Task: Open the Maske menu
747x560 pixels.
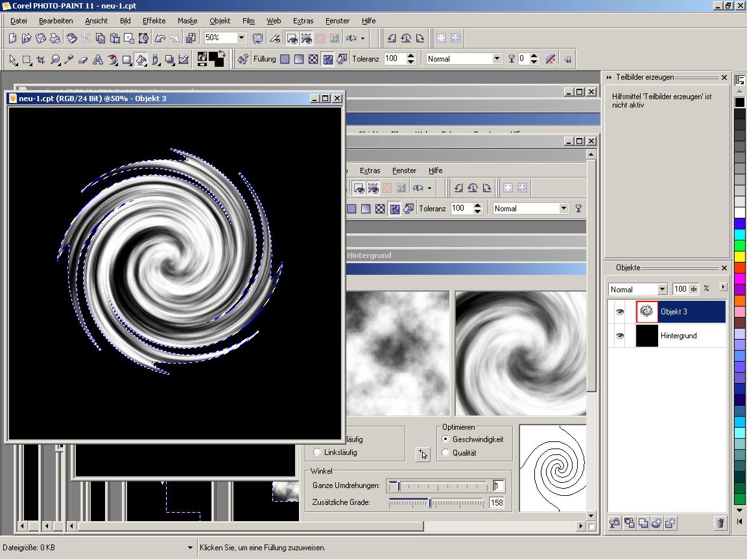Action: click(187, 21)
